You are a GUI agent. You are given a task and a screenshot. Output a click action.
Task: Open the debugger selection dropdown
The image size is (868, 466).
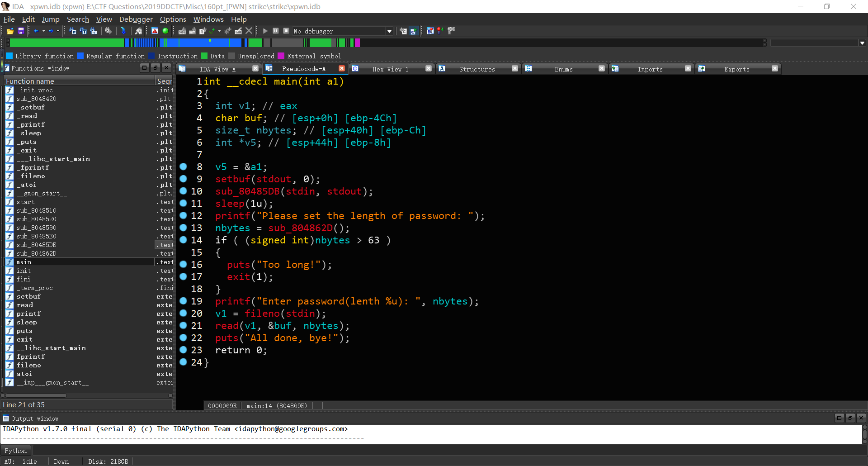pyautogui.click(x=389, y=31)
